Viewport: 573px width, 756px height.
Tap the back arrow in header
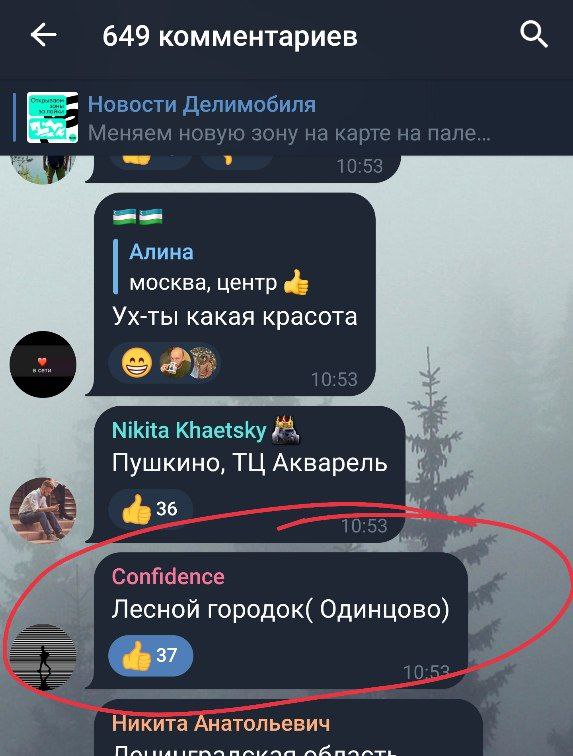(x=43, y=35)
